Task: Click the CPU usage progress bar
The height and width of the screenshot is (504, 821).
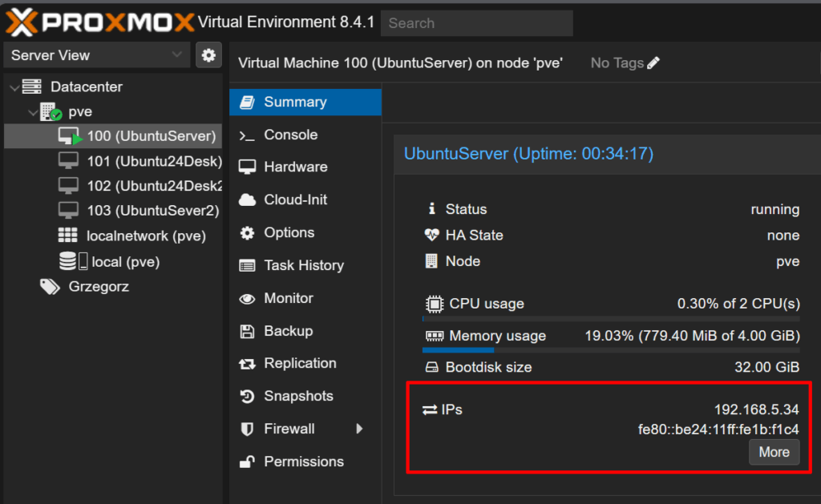Action: tap(611, 318)
